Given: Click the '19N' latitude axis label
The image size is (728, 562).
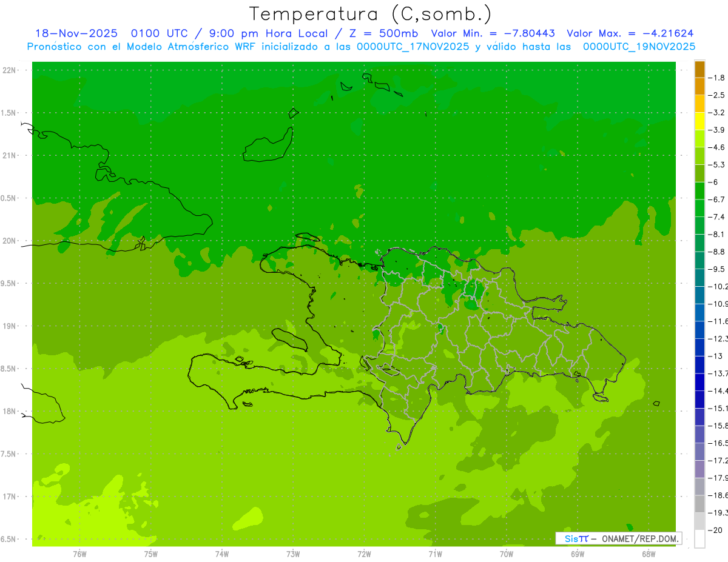Looking at the screenshot, I should 10,326.
